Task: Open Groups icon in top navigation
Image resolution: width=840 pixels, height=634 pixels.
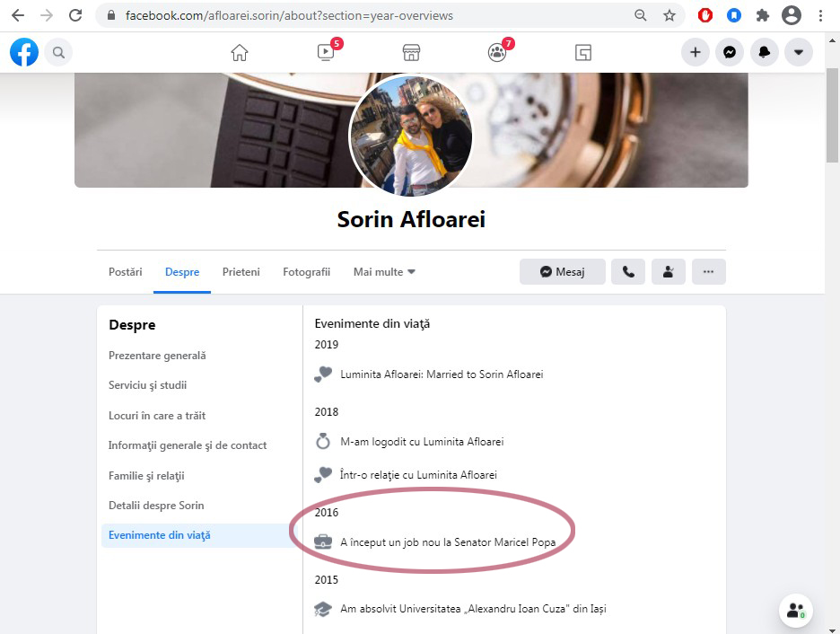Action: (x=497, y=52)
